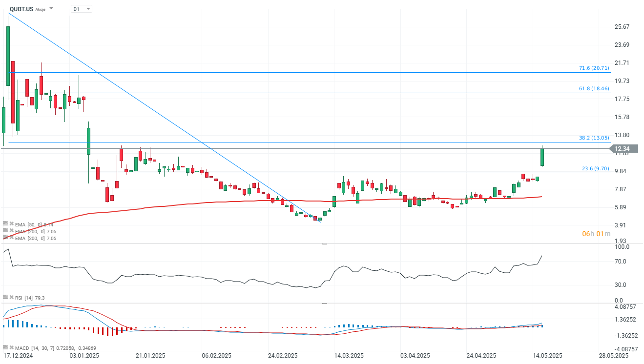Click the 38.2 (13.05) Fibonacci label

pyautogui.click(x=594, y=138)
